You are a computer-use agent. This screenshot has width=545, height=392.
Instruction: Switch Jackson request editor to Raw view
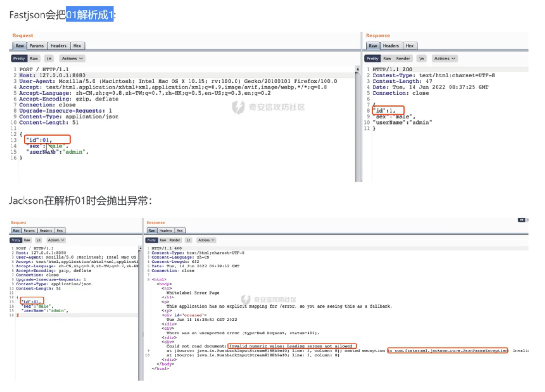tap(27, 240)
